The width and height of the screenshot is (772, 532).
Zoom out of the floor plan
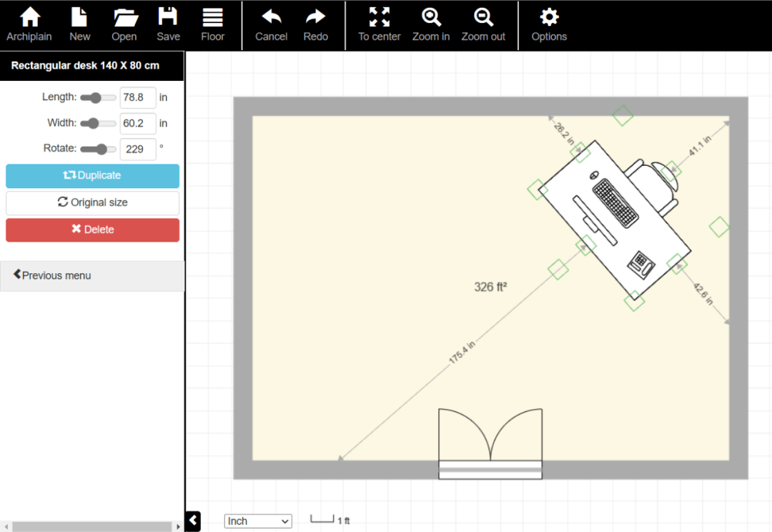tap(483, 24)
